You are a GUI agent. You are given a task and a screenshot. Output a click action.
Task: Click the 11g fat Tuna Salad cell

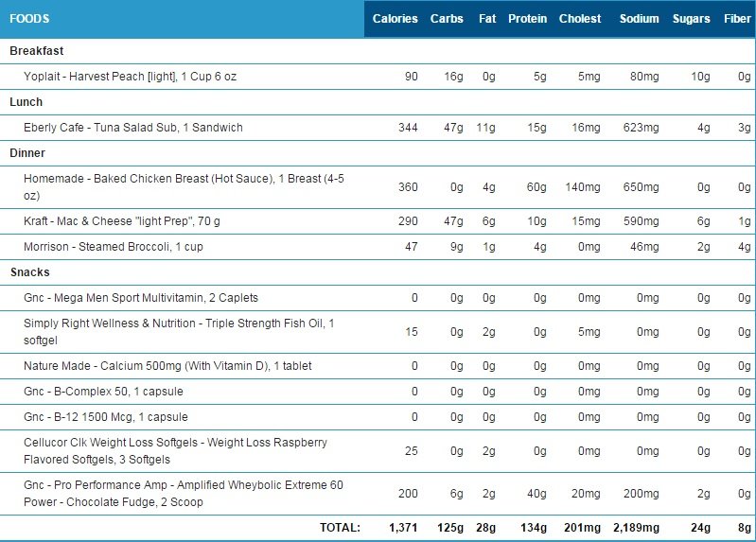[486, 128]
